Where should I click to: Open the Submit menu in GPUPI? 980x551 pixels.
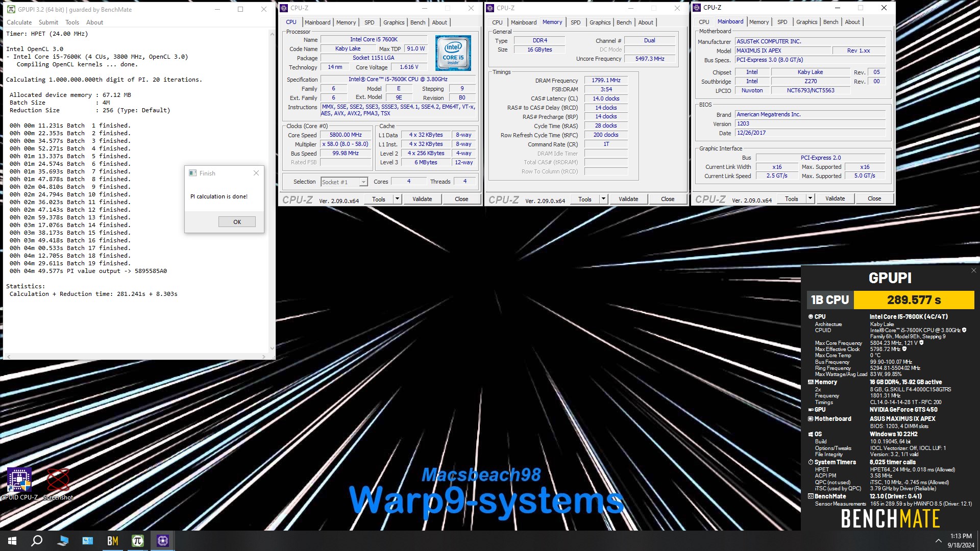[x=48, y=22]
